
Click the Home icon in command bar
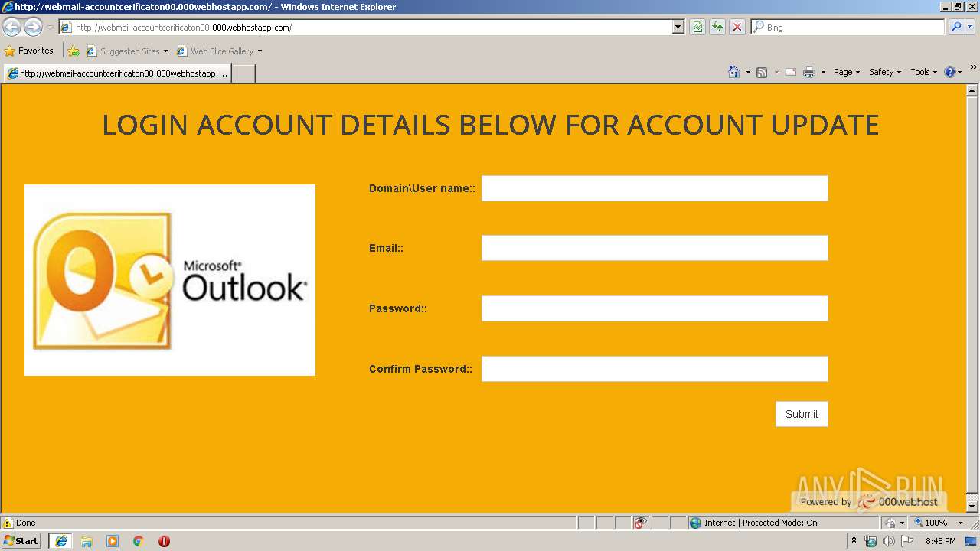734,72
